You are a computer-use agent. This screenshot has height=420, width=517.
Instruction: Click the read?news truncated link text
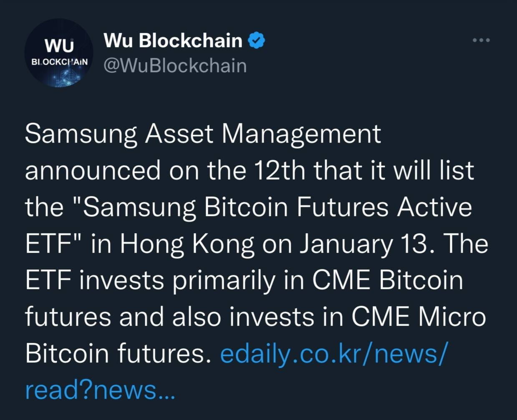pos(99,389)
